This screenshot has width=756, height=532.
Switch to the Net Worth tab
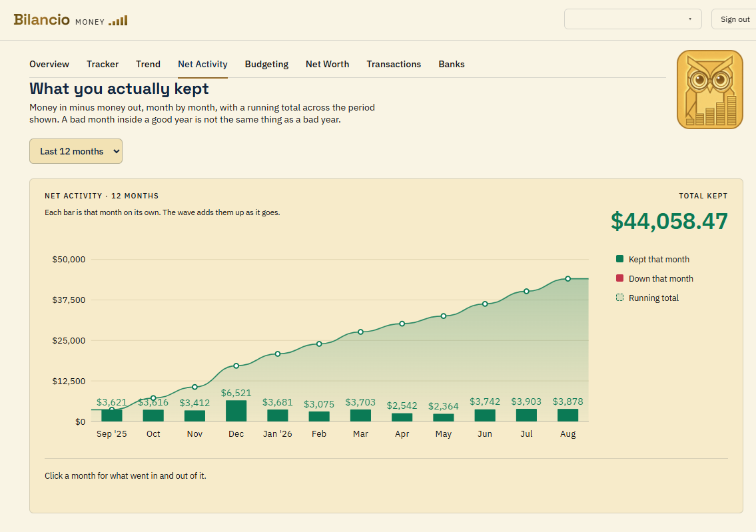pos(327,64)
